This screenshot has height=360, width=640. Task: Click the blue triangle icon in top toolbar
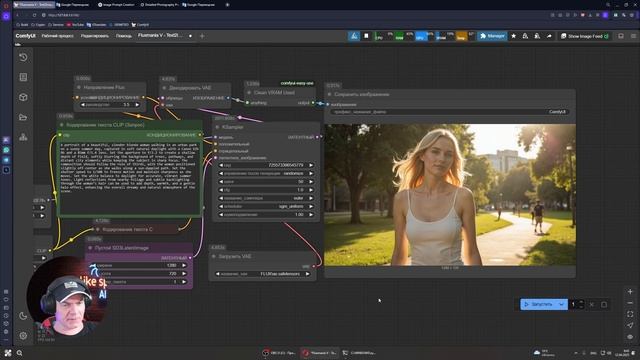(x=354, y=36)
